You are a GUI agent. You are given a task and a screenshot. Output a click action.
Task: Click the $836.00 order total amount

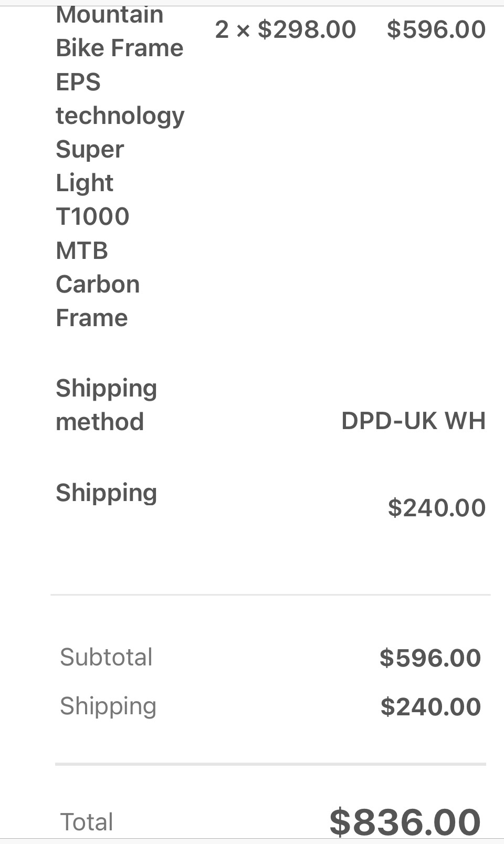coord(405,822)
